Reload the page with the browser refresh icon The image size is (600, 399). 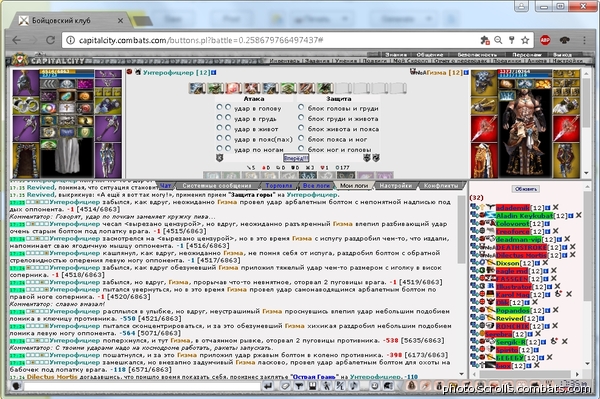[50, 40]
